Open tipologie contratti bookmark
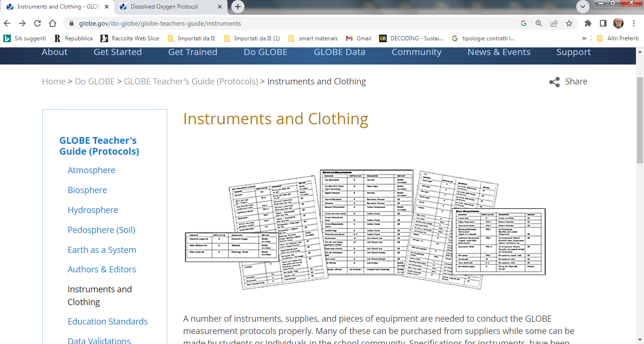644x344 pixels. 483,38
